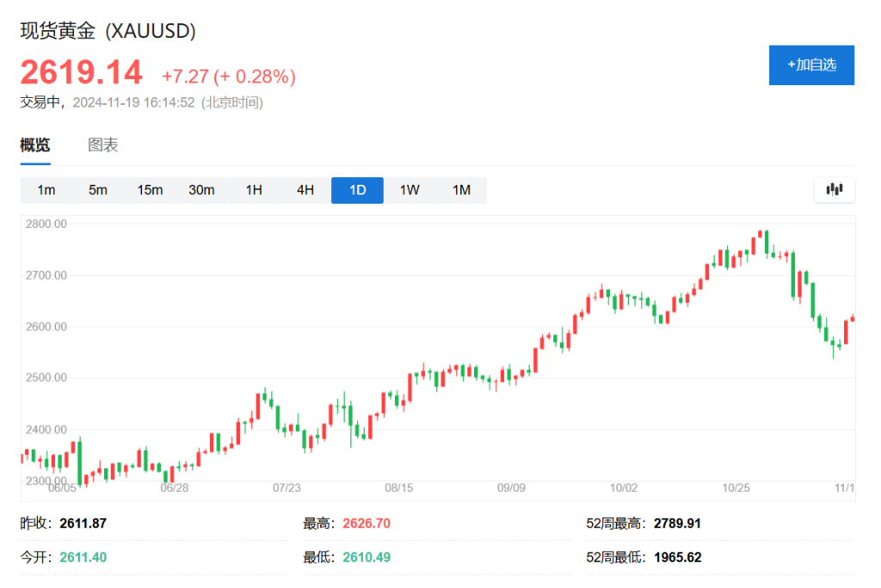Click the 今开 value 2611.40
The image size is (881, 588).
click(83, 557)
